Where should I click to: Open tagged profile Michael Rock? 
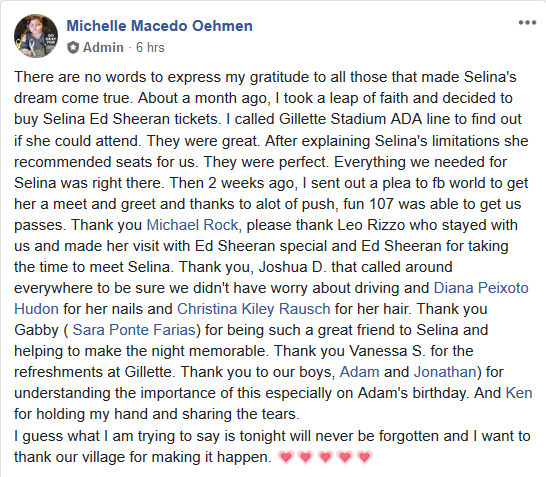tap(193, 225)
